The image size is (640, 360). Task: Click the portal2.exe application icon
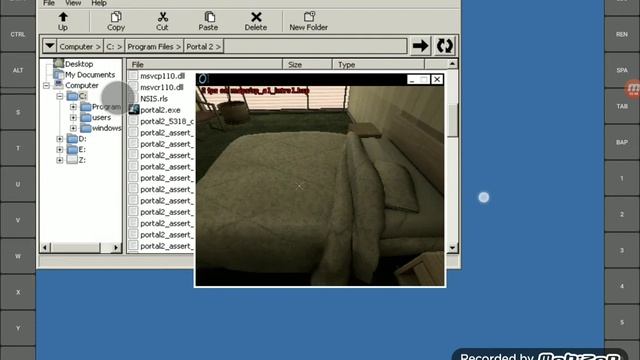point(134,109)
